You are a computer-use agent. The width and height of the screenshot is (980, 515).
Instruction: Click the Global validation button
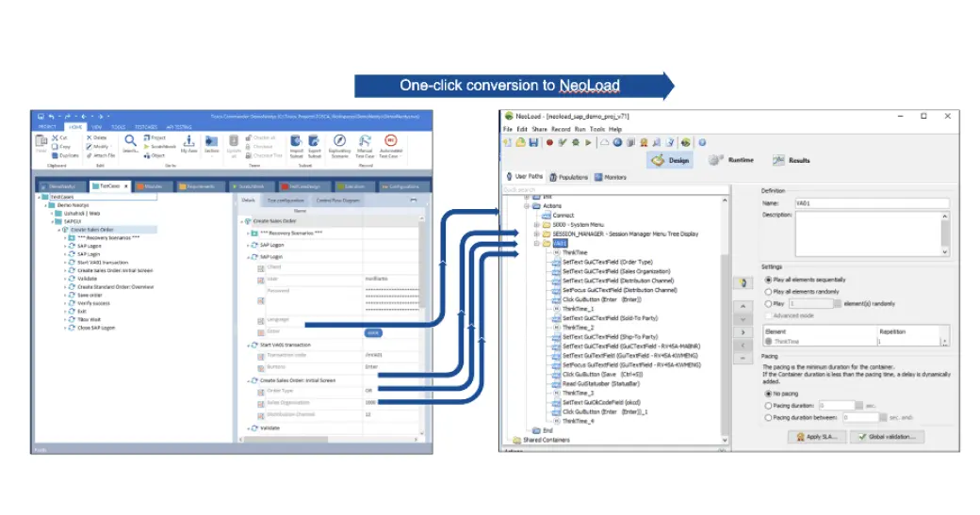tap(888, 437)
